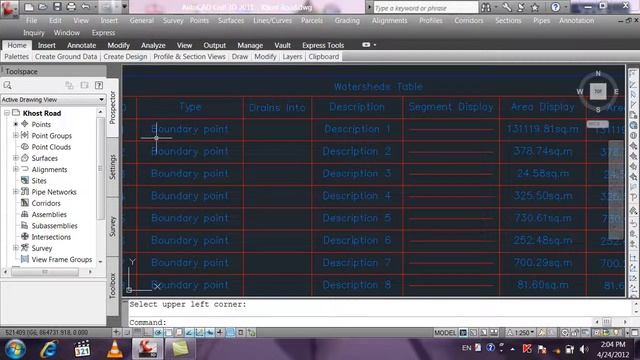Expand the Create Ground Data panel
The image size is (640, 360).
66,57
